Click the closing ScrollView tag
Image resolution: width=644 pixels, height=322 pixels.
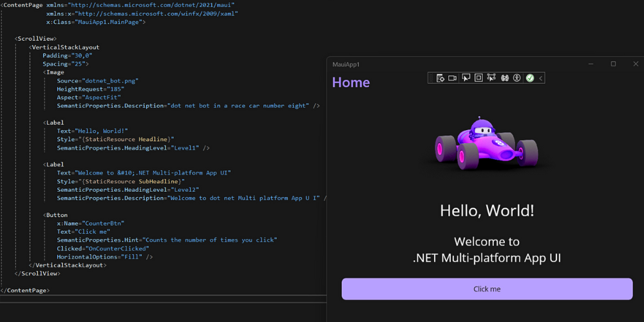point(37,274)
